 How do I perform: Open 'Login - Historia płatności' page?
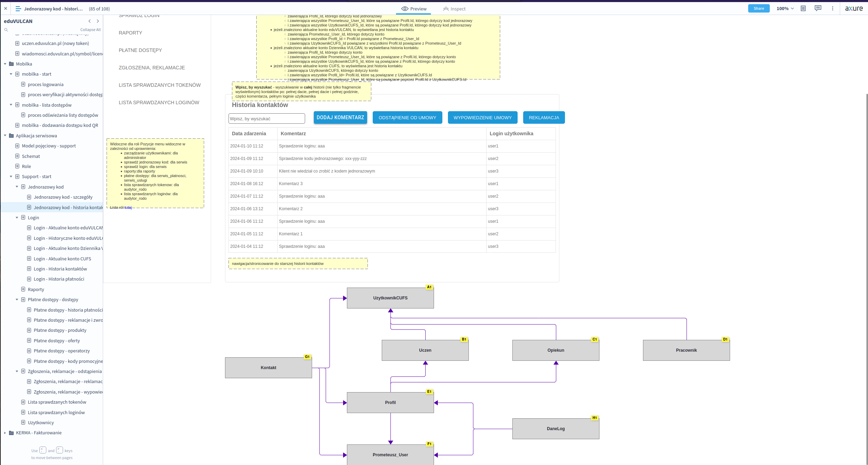tap(59, 279)
